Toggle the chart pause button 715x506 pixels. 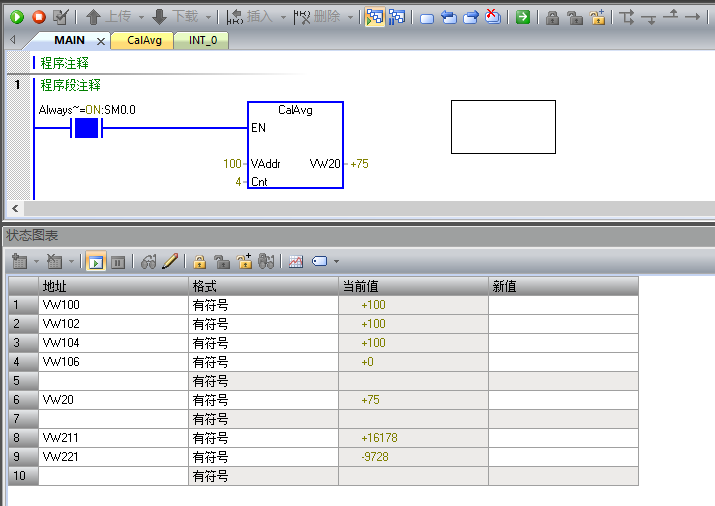tap(117, 261)
